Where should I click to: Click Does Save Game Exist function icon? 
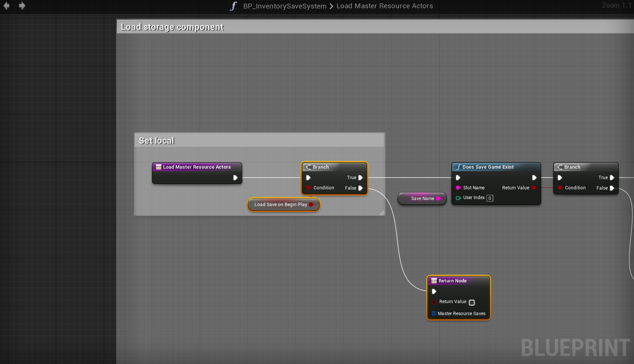point(458,167)
